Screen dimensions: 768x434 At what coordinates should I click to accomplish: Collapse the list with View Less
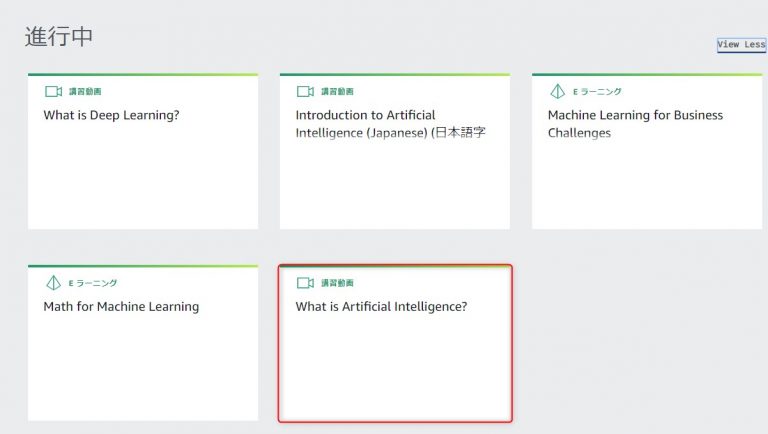click(x=741, y=45)
